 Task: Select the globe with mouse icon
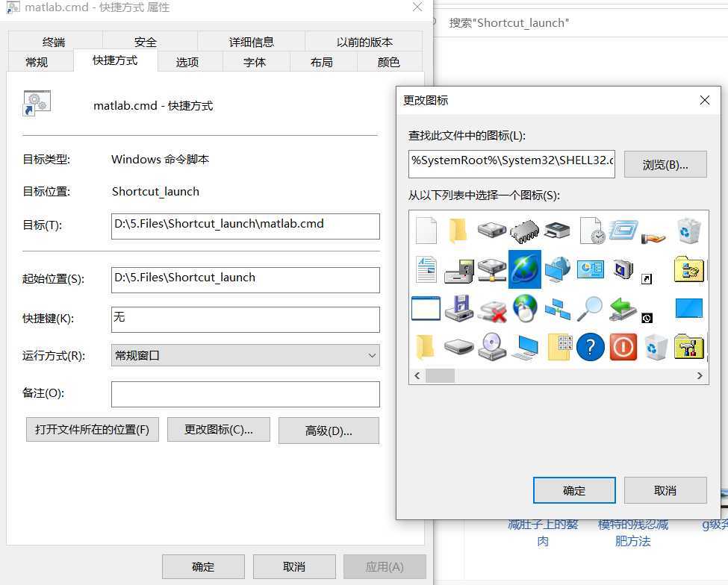pyautogui.click(x=525, y=308)
